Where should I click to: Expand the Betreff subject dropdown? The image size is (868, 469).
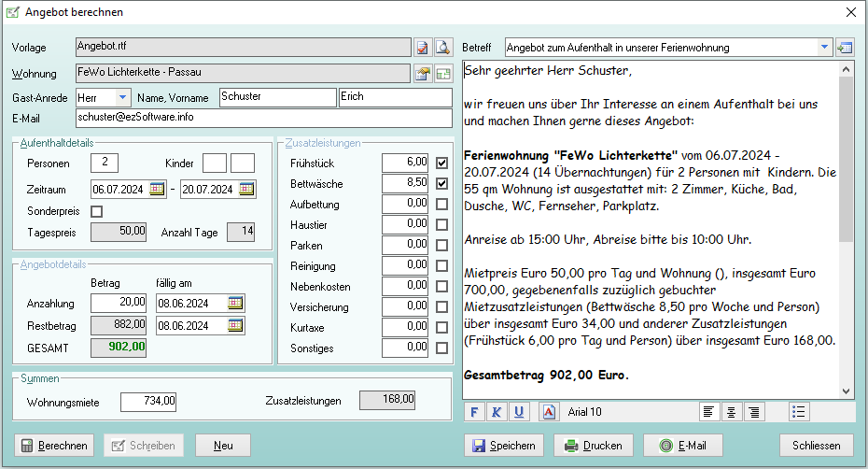[824, 48]
